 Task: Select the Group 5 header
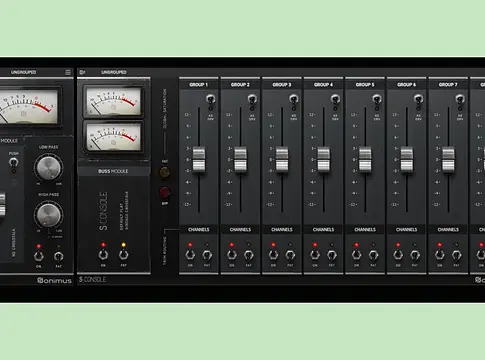365,85
